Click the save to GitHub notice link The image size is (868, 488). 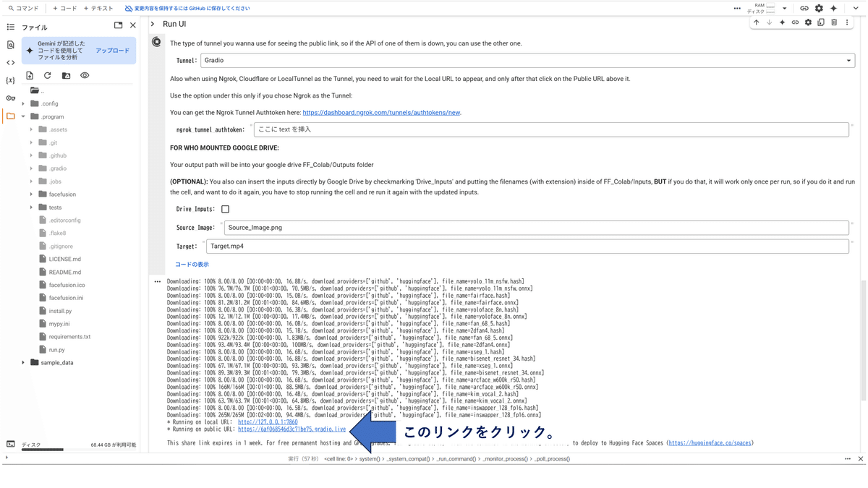click(x=187, y=9)
